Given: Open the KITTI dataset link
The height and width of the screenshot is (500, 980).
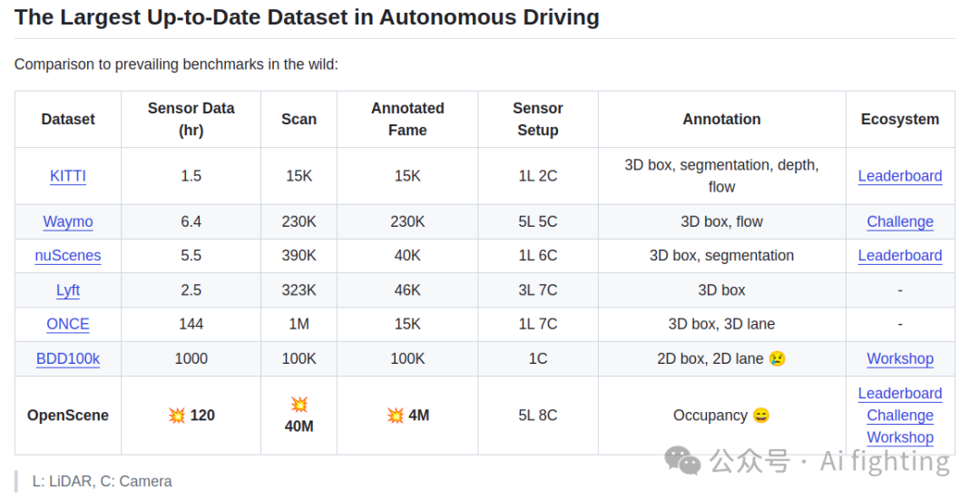Looking at the screenshot, I should pos(68,176).
